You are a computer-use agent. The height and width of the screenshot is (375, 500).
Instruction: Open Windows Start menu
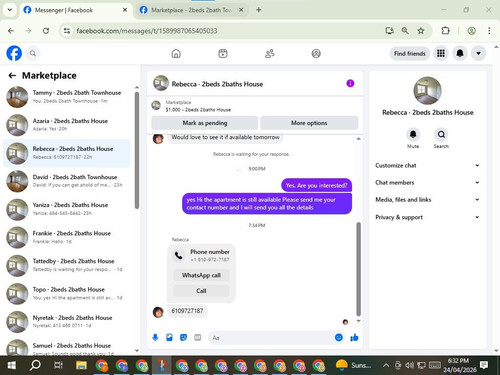point(12,365)
